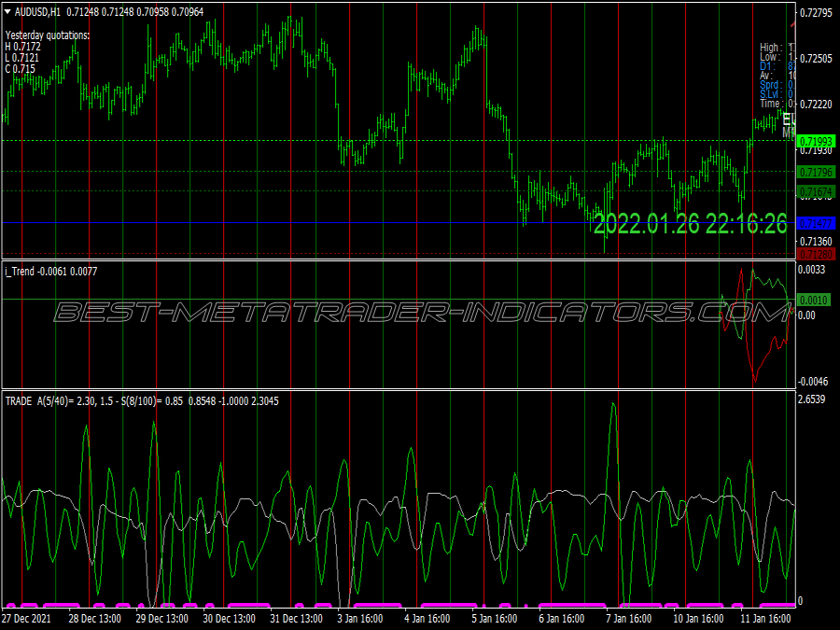Screen dimensions: 840x630
Task: Click the green 0.0010 i_Trend level label
Action: 814,300
